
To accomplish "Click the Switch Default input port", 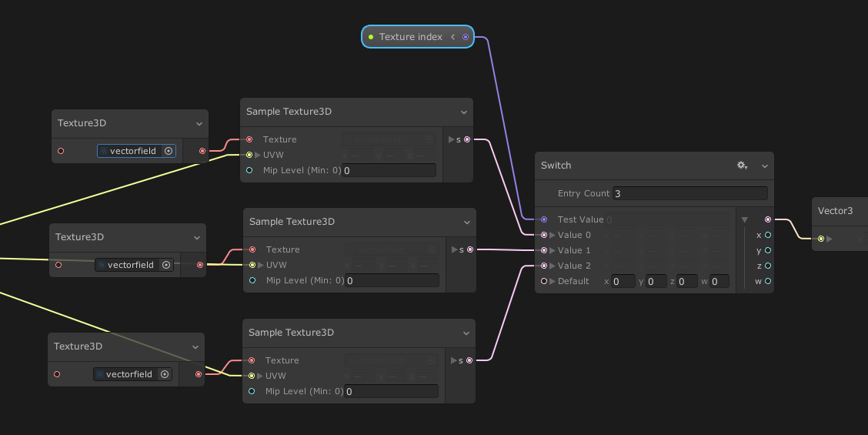I will click(544, 281).
